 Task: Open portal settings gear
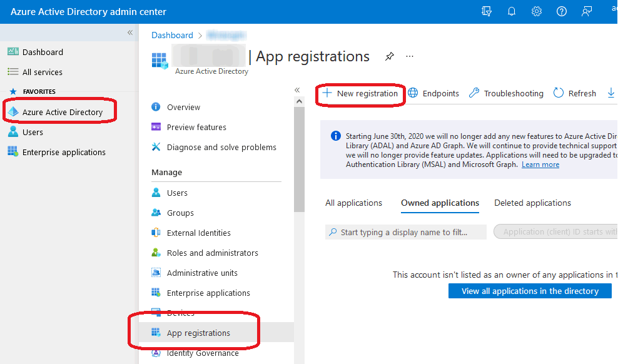pos(537,11)
